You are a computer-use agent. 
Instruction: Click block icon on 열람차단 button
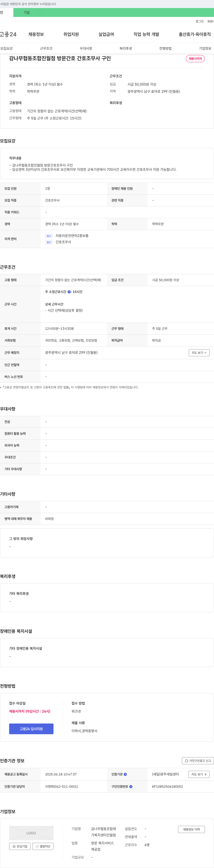click(x=37, y=846)
